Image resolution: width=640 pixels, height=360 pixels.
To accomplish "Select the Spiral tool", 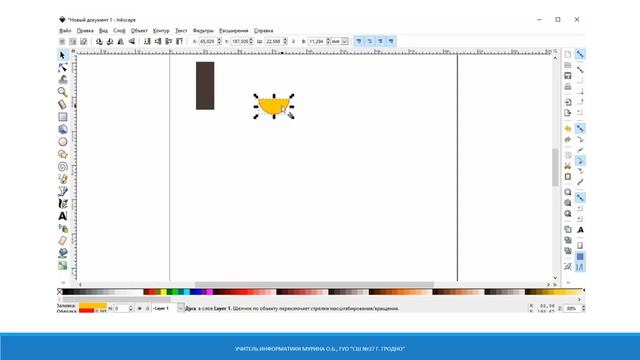I will click(62, 167).
